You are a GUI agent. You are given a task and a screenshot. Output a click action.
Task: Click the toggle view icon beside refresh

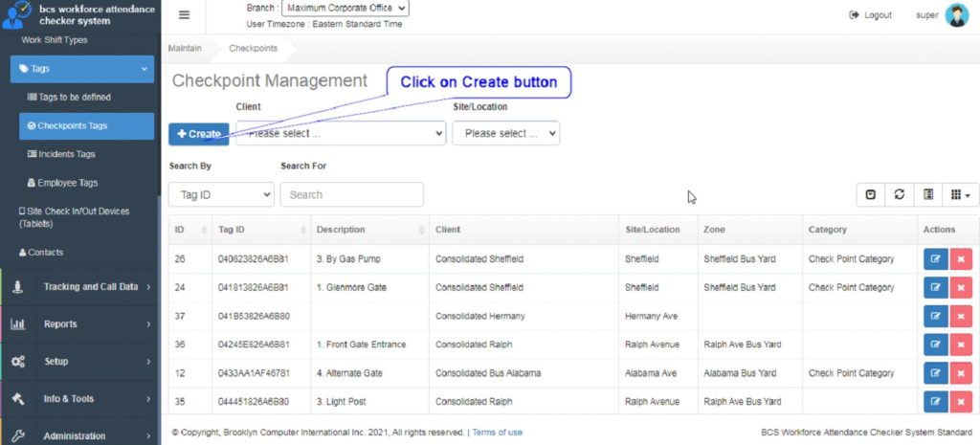927,194
